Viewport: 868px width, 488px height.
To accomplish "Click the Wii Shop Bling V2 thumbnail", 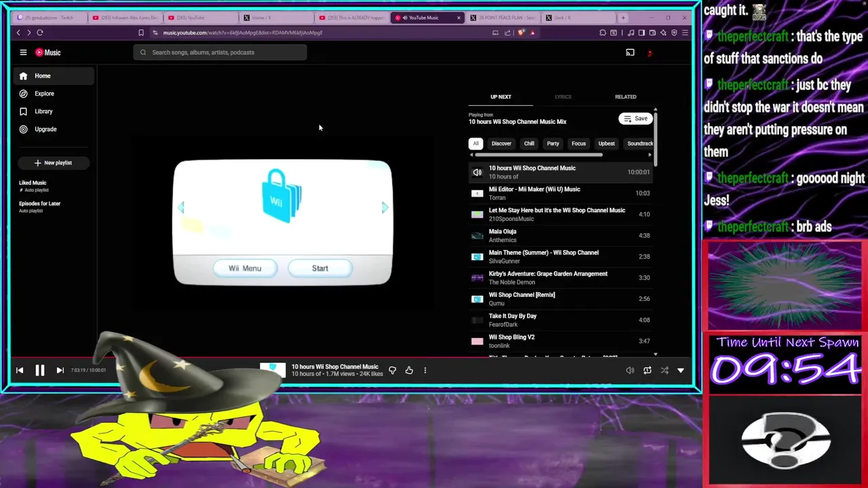I will tap(477, 341).
